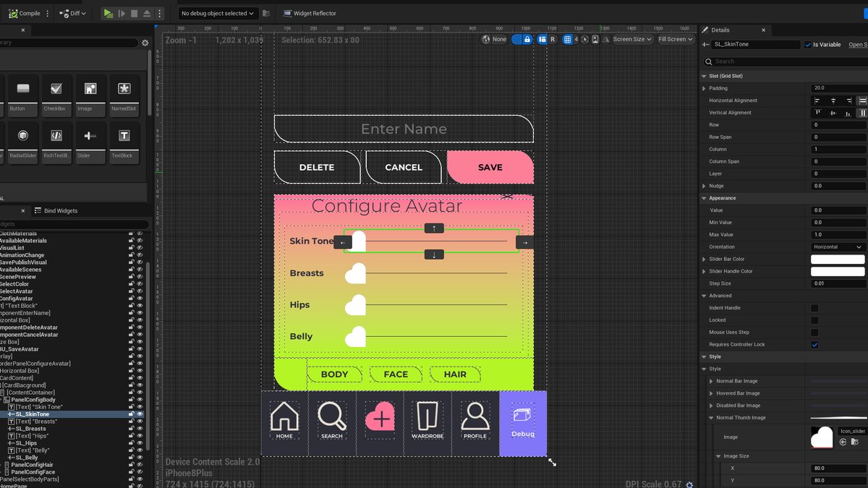Click the DELETE button in the designer
868x488 pixels.
tap(317, 167)
